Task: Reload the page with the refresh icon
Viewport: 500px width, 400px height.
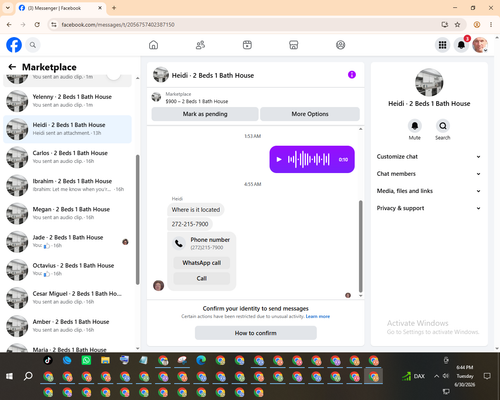Action: (37, 25)
